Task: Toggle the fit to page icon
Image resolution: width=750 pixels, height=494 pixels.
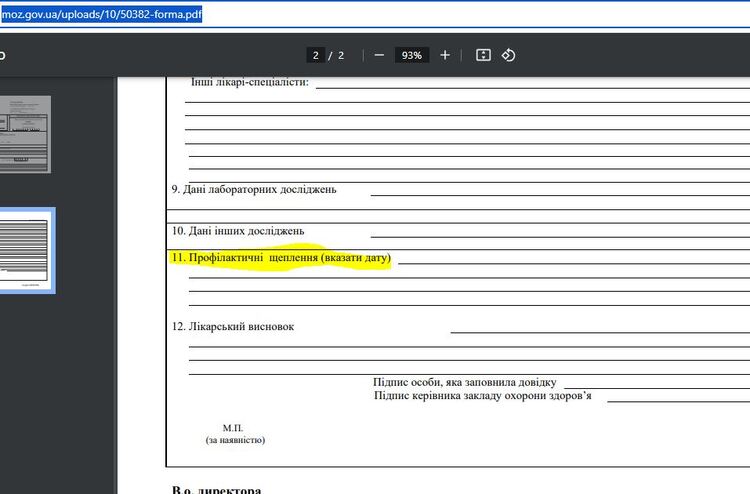Action: pyautogui.click(x=483, y=55)
